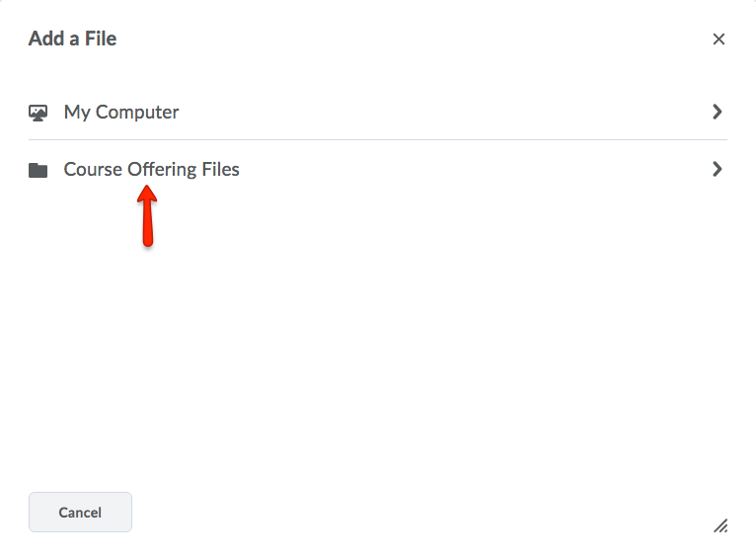
Task: Click the word Offering in second option
Action: point(162,170)
